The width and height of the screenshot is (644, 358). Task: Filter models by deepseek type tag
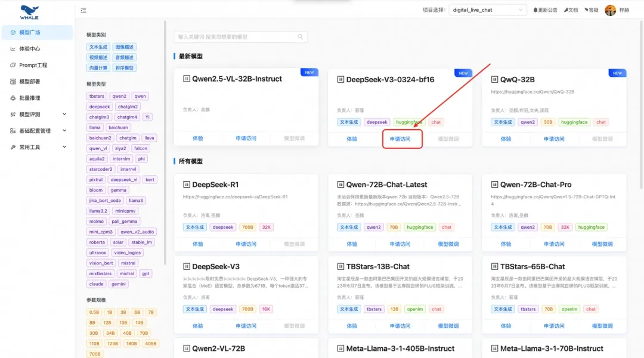pyautogui.click(x=100, y=107)
